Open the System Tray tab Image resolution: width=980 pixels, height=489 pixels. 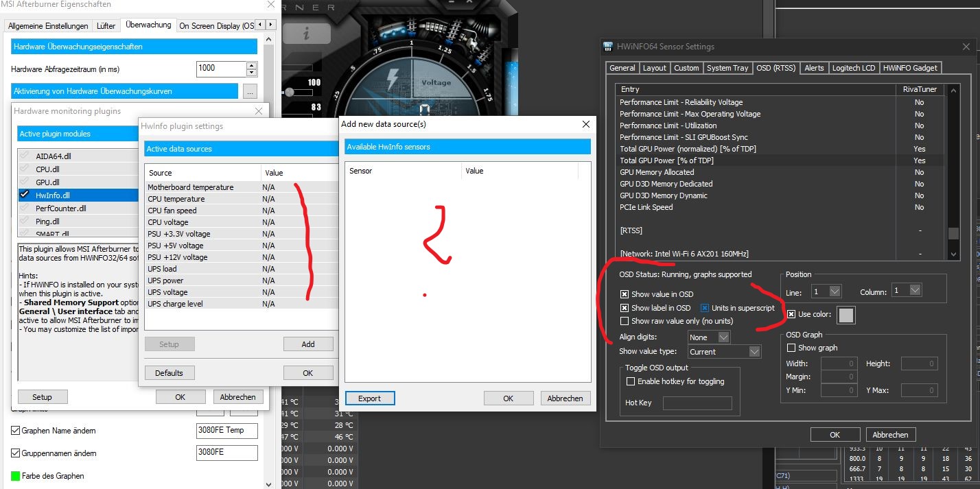[727, 68]
